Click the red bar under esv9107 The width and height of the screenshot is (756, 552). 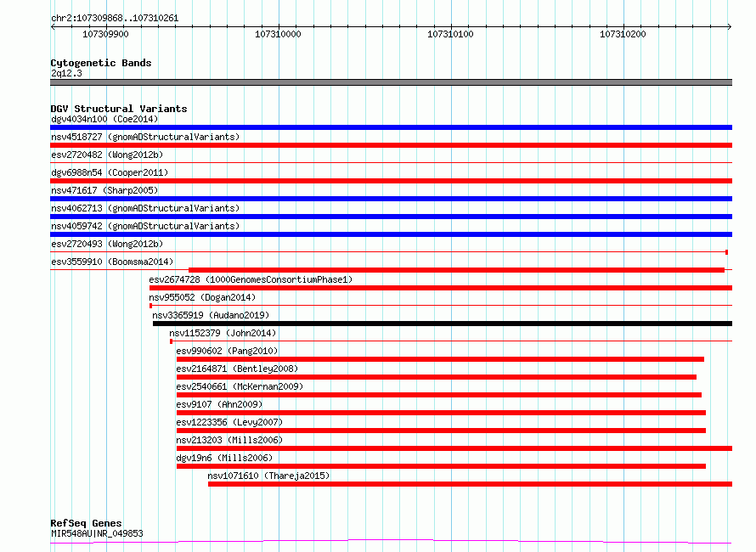pyautogui.click(x=441, y=413)
